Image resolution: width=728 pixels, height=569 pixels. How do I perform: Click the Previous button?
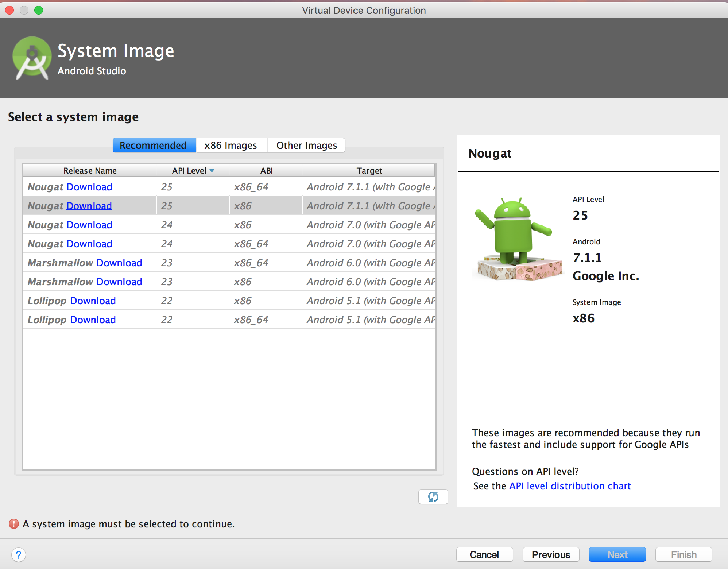pos(551,554)
